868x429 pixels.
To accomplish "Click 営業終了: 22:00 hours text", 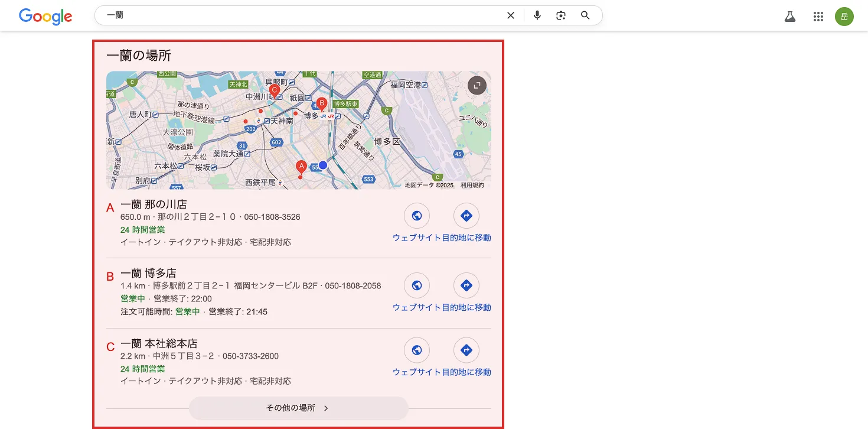I will [182, 298].
